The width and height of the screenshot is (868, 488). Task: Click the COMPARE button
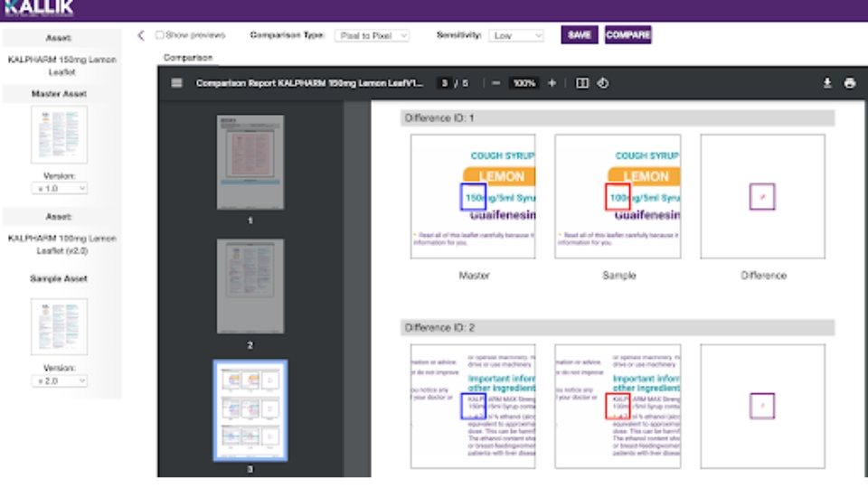pos(627,35)
